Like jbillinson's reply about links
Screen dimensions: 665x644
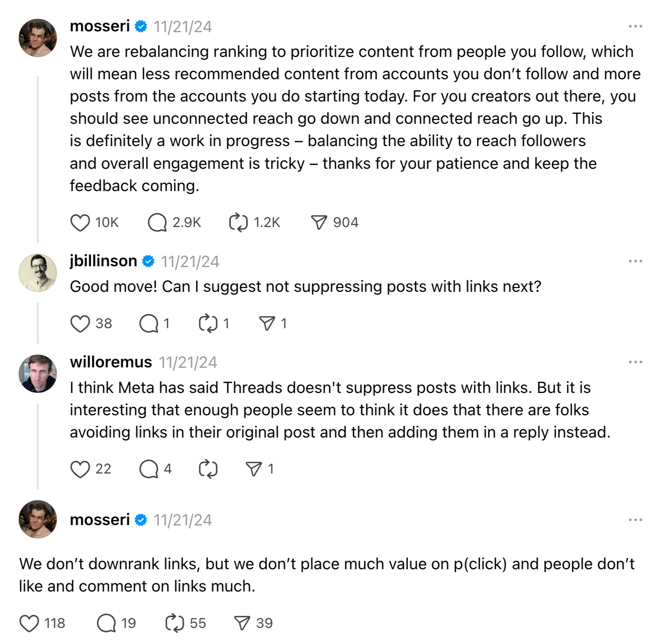(x=80, y=324)
